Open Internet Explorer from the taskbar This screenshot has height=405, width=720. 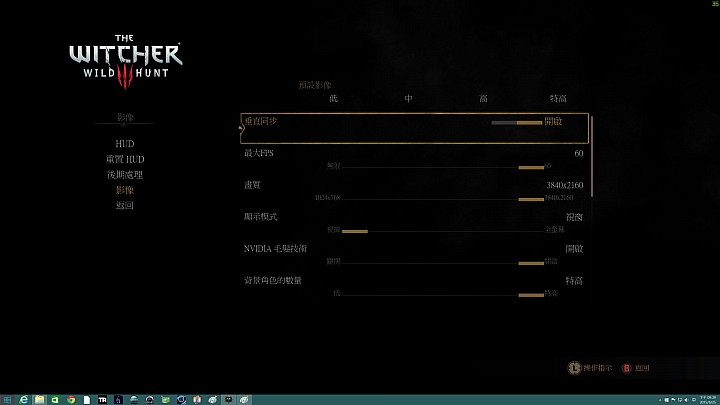(x=23, y=400)
